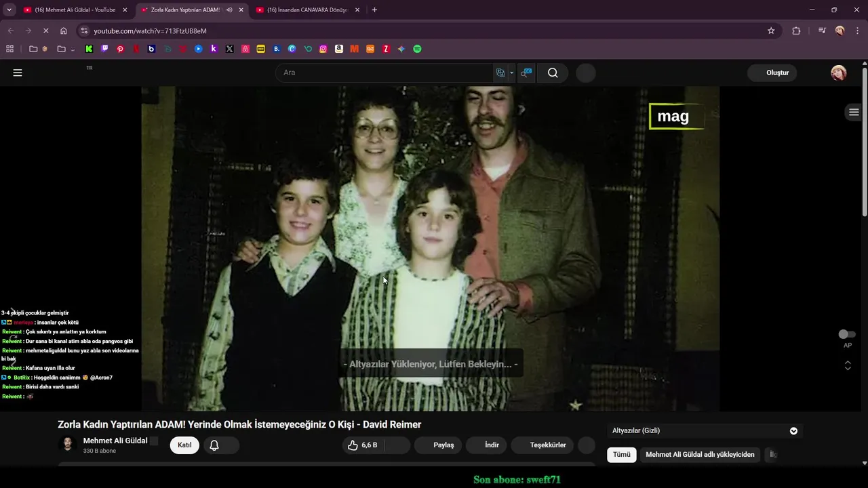Click the Kick bookmark icon
Viewport: 868px width, 488px height.
click(89, 49)
